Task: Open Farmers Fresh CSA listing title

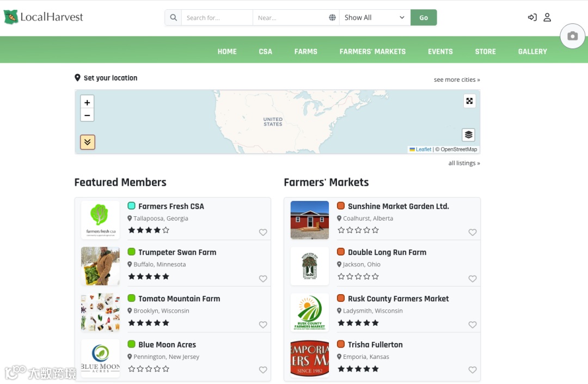Action: [171, 206]
